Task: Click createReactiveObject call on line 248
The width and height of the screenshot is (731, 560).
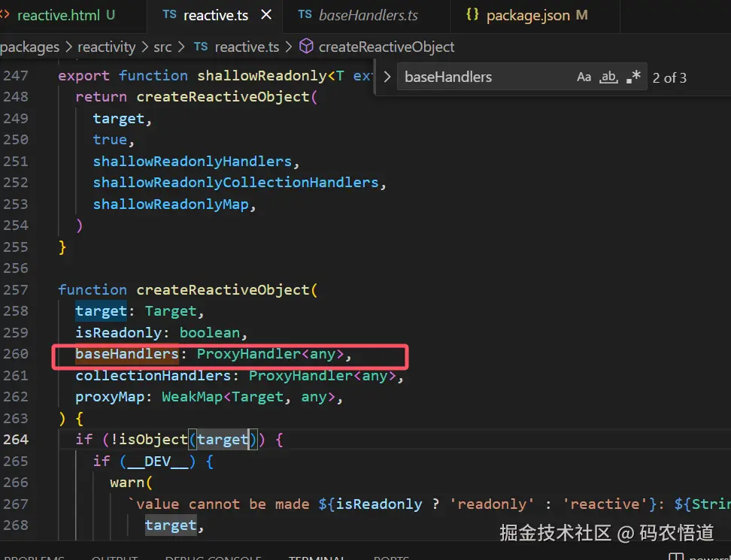Action: click(x=223, y=97)
